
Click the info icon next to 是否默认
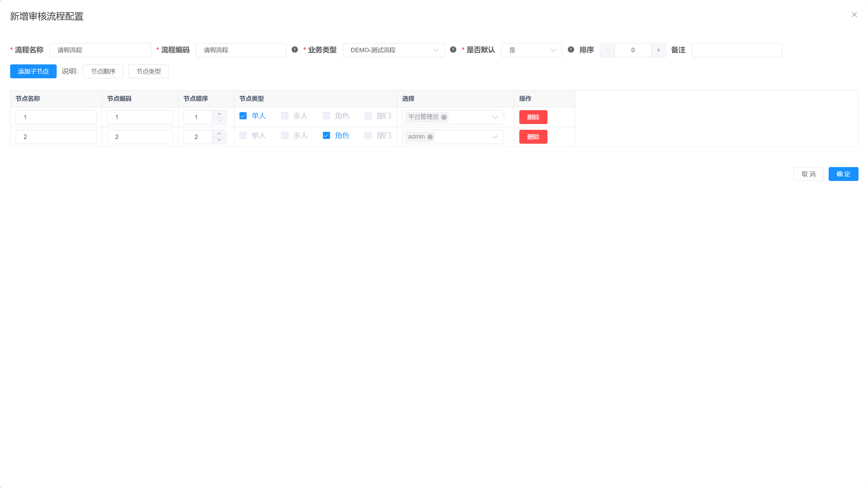click(453, 50)
